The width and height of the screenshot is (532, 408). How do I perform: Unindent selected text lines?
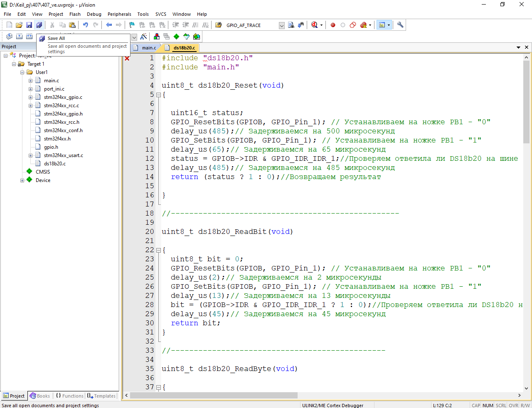point(185,25)
